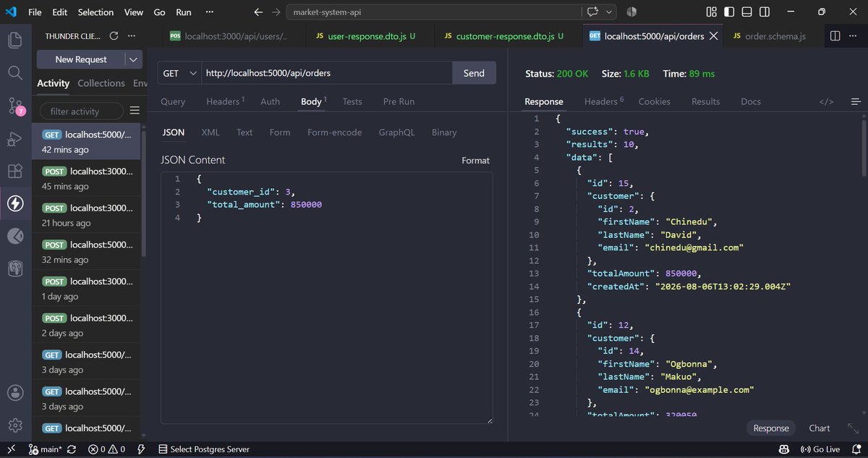Switch to the Auth tab
This screenshot has width=868, height=458.
click(270, 102)
